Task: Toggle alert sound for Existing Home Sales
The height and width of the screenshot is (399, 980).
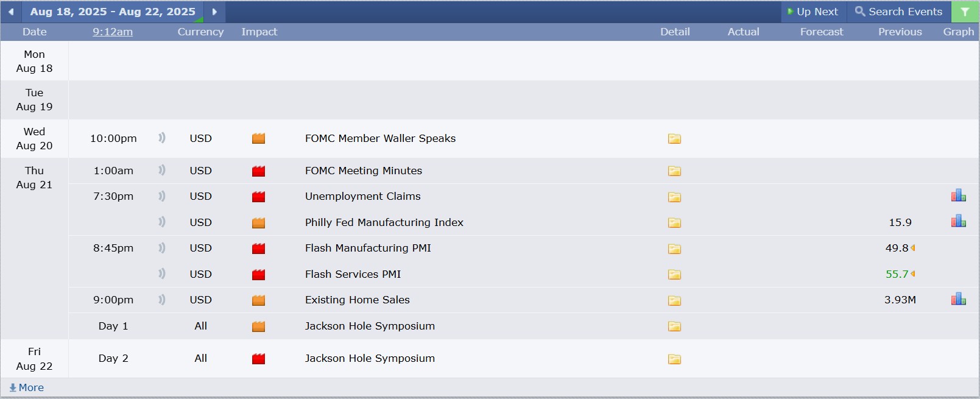Action: pyautogui.click(x=161, y=299)
